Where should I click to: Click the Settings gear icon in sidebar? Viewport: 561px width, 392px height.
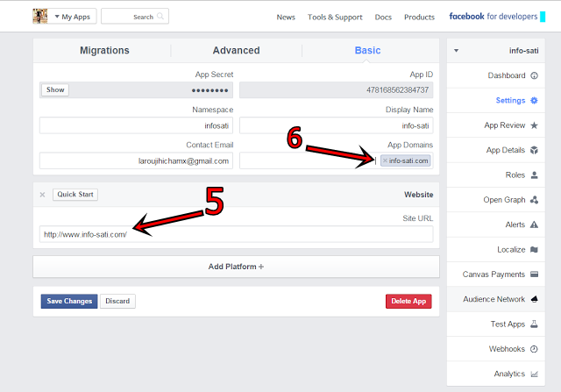[x=534, y=101]
